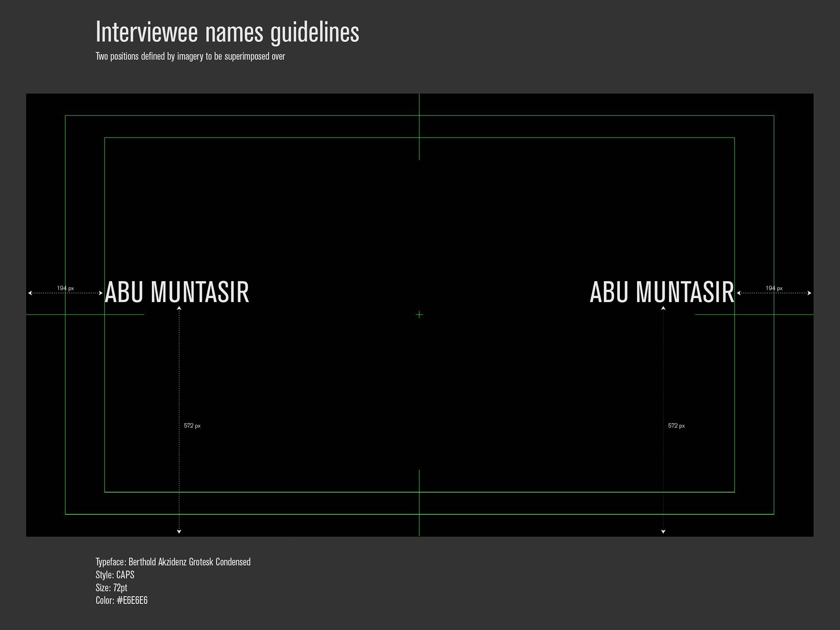Select the 'Size: 72pt' line
Screen dimensions: 840x630
(112, 588)
